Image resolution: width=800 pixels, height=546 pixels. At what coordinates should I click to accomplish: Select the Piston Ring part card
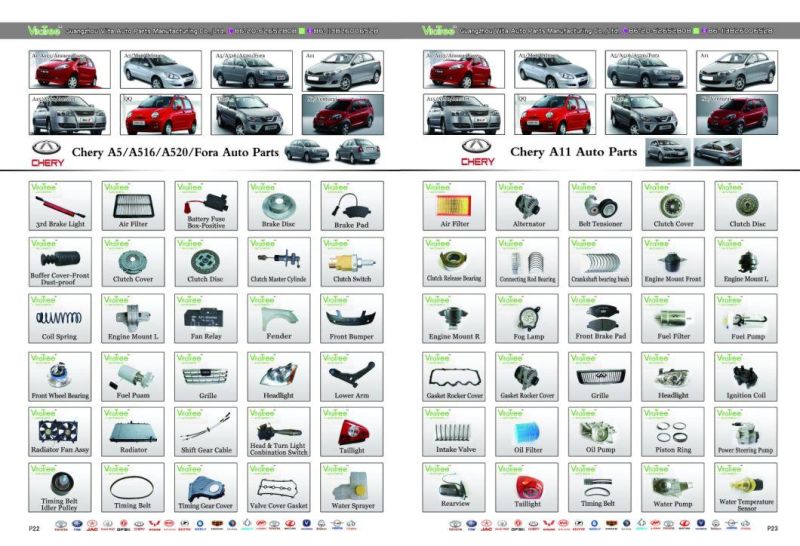[x=673, y=432]
